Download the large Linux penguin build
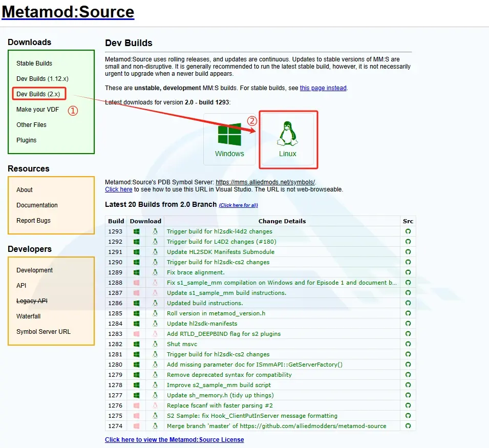The image size is (489, 448). (x=288, y=139)
